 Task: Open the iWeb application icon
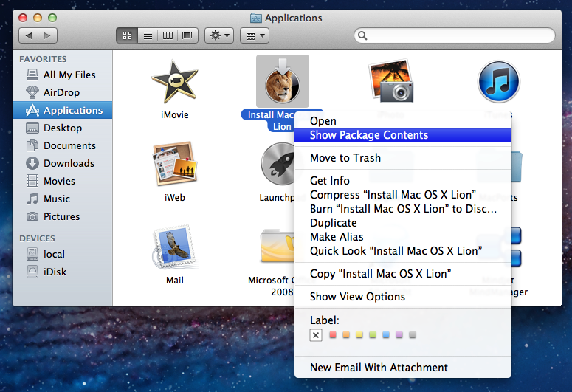[x=175, y=164]
